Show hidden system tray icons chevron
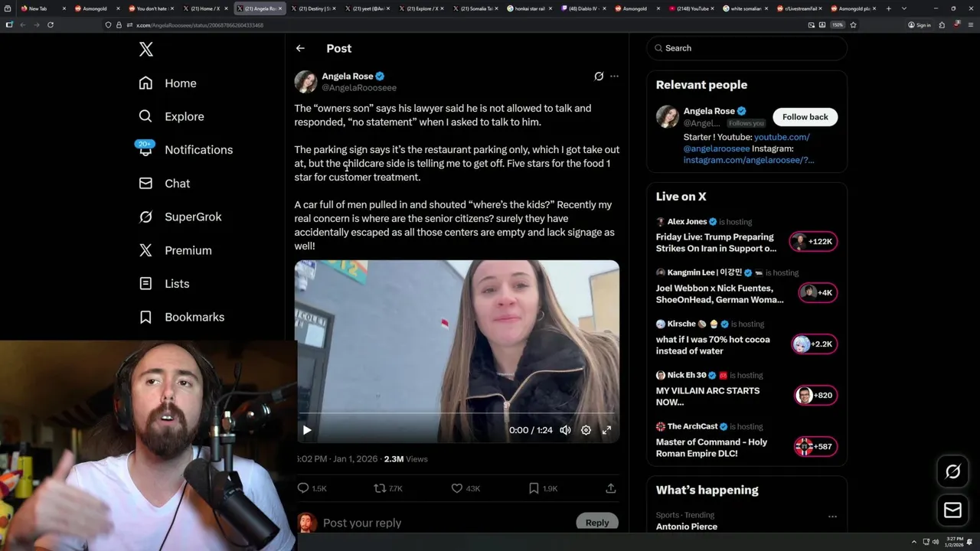Image resolution: width=980 pixels, height=551 pixels. tap(913, 542)
